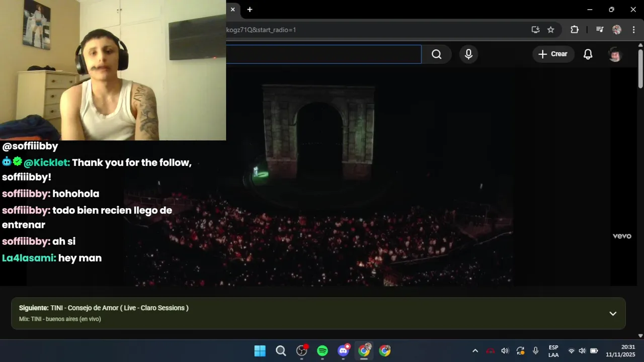Screen dimensions: 644x362
Task: Open the YouTube notifications bell
Action: 588,54
